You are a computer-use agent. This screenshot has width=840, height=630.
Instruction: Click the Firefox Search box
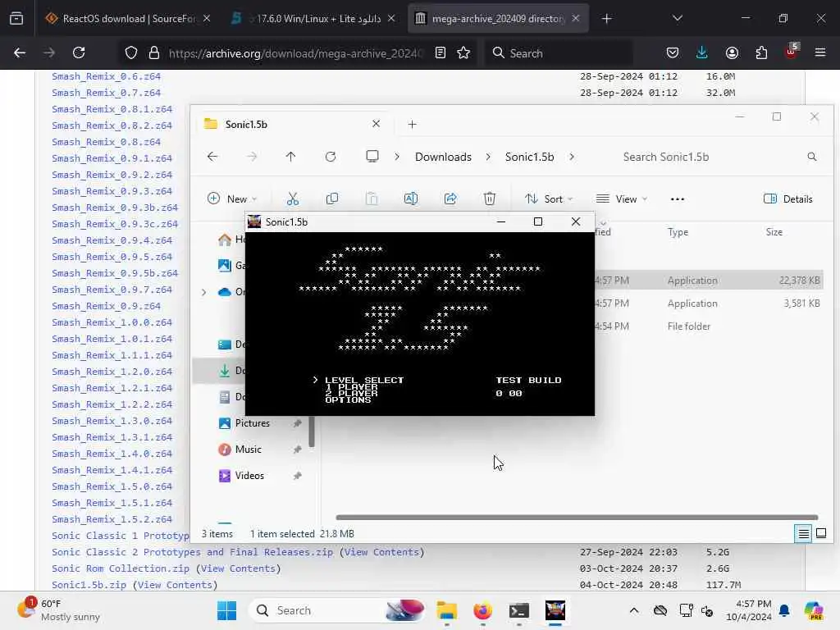click(558, 53)
